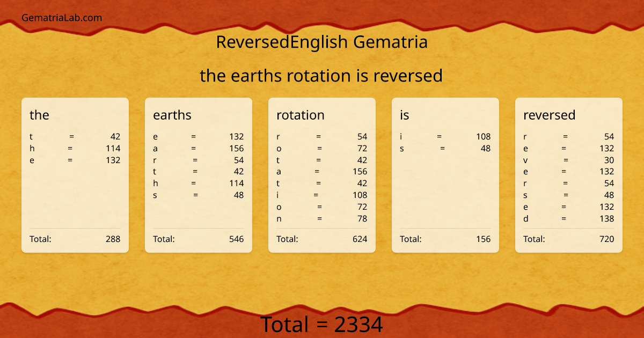Viewport: 644px width, 338px height.
Task: Click value 132 in the 'earths' card
Action: click(237, 137)
